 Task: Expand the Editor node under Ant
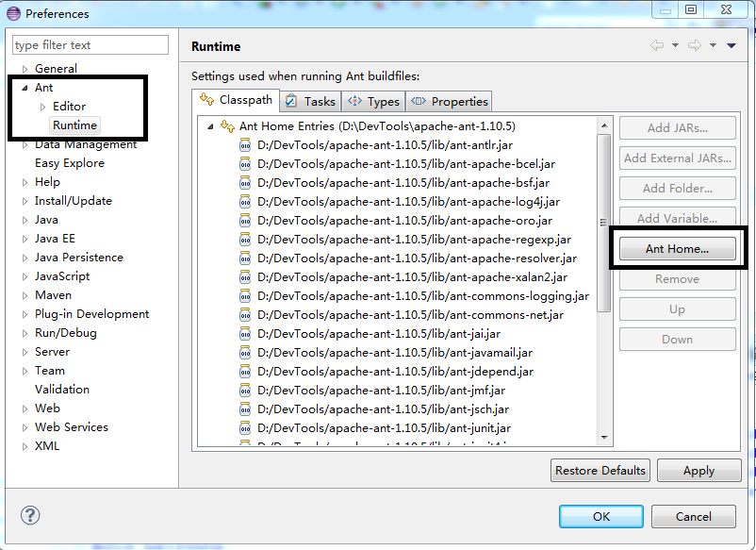43,107
